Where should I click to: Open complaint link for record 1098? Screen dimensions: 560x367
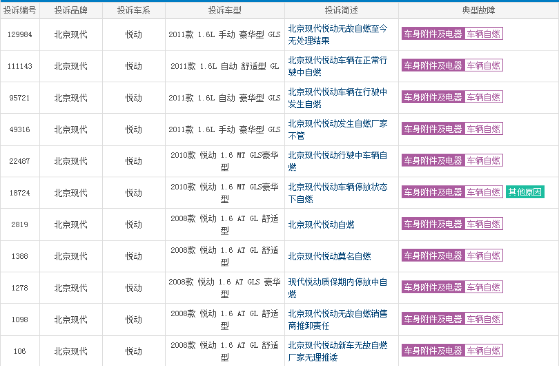(338, 320)
